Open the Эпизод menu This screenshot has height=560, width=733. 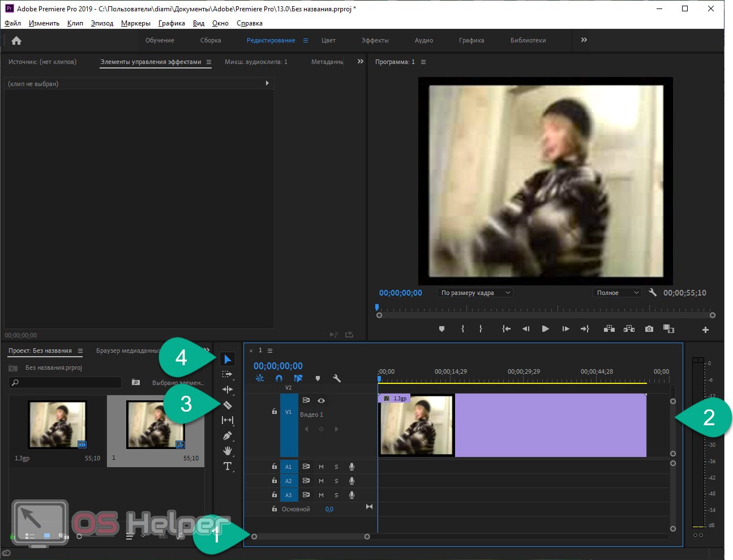(102, 23)
